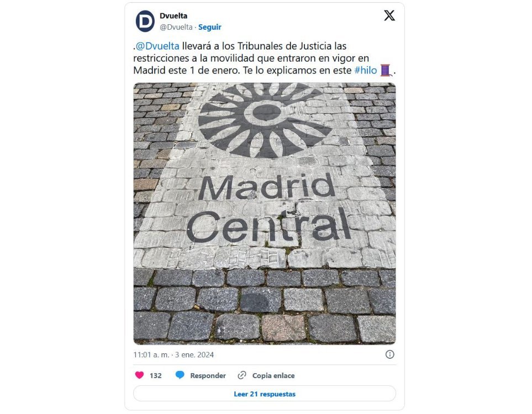Click the @Dvuelta handle under name
The width and height of the screenshot is (532, 414).
(176, 27)
